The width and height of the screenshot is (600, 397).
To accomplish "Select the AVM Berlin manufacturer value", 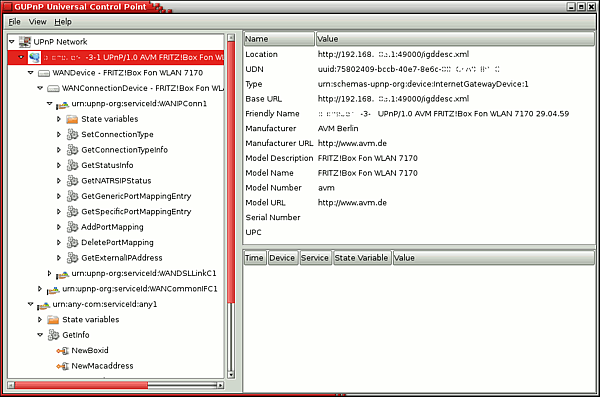I will coord(338,129).
